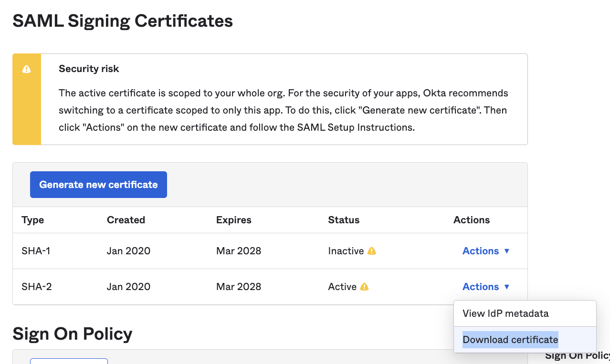Click the Mar 2028 expiry for SHA-2
Screen dimensions: 610x364
(239, 287)
